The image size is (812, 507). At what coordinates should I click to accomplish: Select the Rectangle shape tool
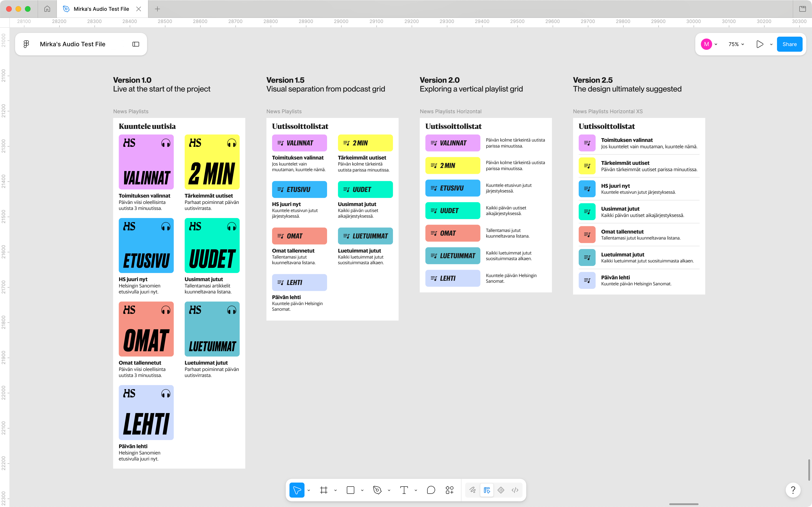[350, 490]
